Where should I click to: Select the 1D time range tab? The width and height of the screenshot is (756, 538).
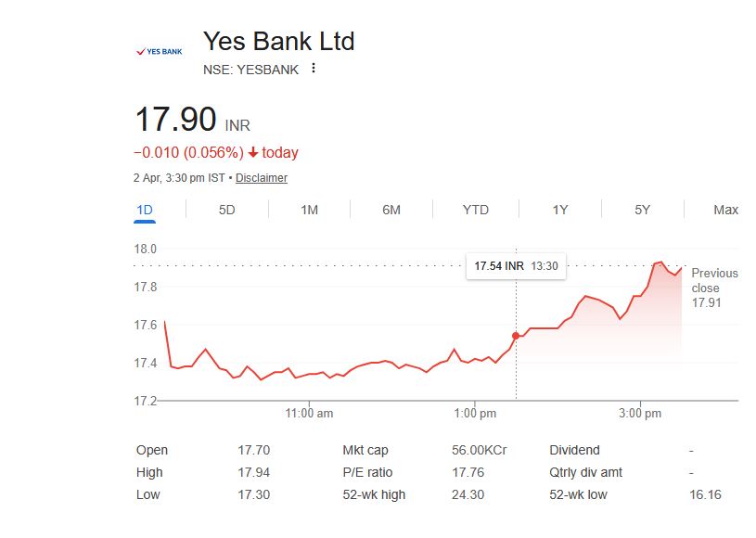click(x=145, y=210)
